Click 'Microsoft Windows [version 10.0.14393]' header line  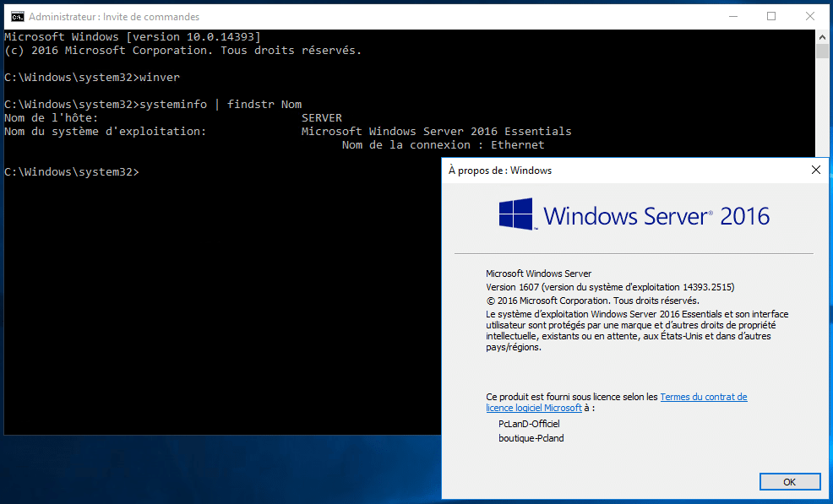tap(133, 36)
